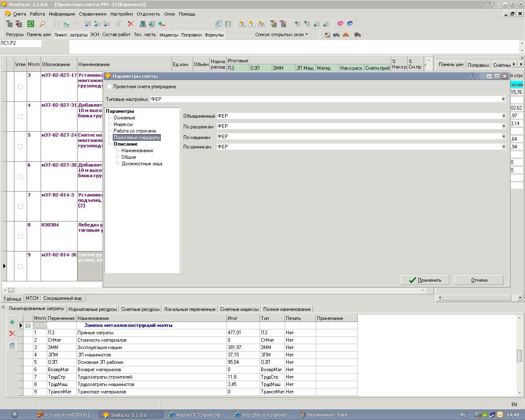This screenshot has width=525, height=420.
Task: Click the truck icon after the separator
Action: pos(358,34)
